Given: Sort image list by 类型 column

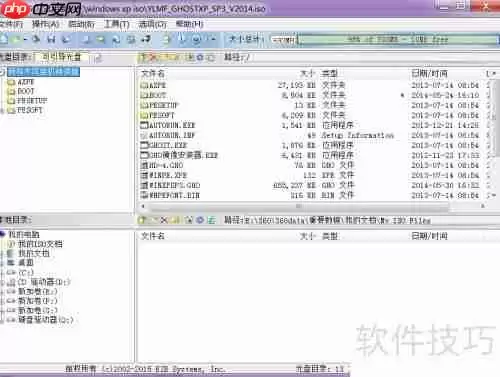Looking at the screenshot, I should [x=330, y=73].
